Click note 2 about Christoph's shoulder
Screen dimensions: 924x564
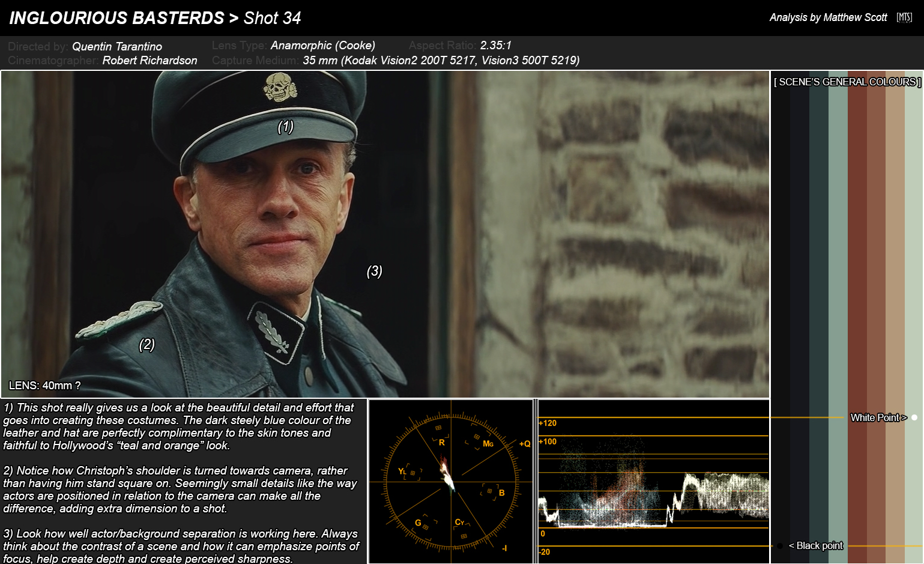tap(180, 490)
